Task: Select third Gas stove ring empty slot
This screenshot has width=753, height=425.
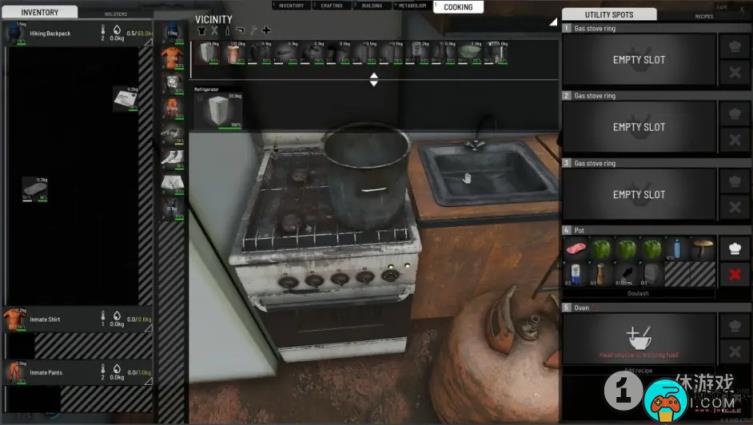Action: (x=639, y=194)
